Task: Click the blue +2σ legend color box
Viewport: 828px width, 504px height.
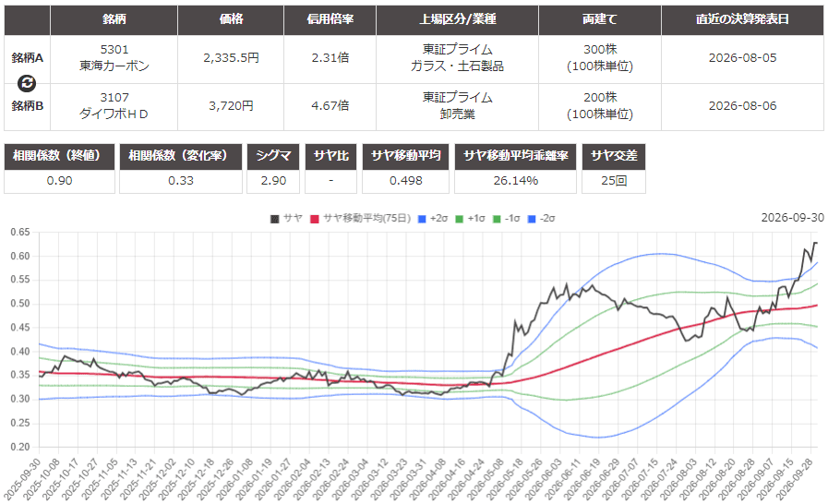Action: point(422,219)
